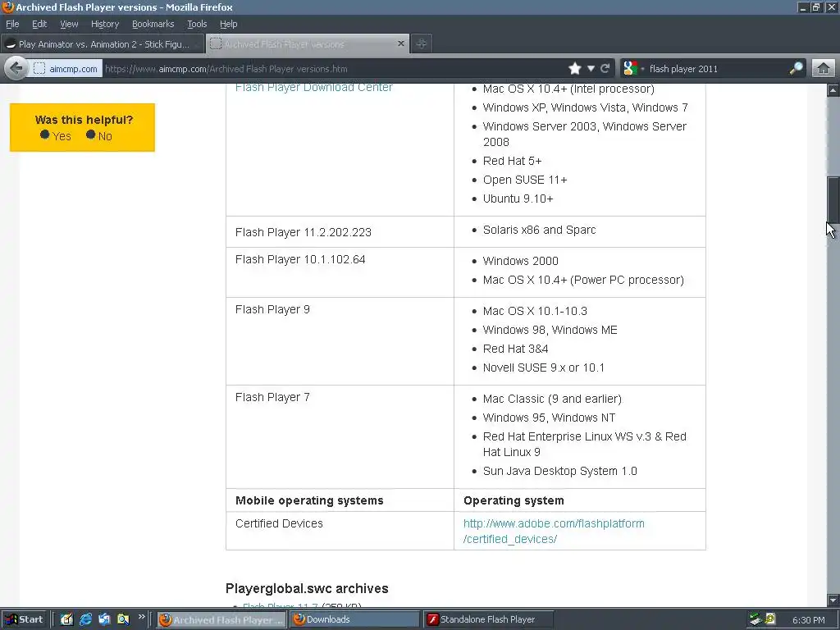Launch the quick launch magnifier search icon
840x630 pixels.
click(x=123, y=619)
